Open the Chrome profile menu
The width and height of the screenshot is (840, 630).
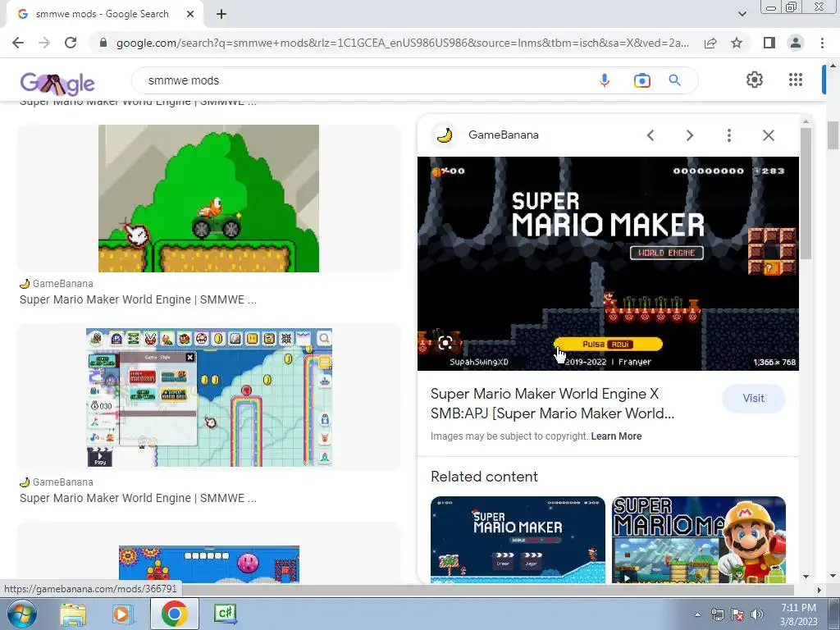point(796,43)
